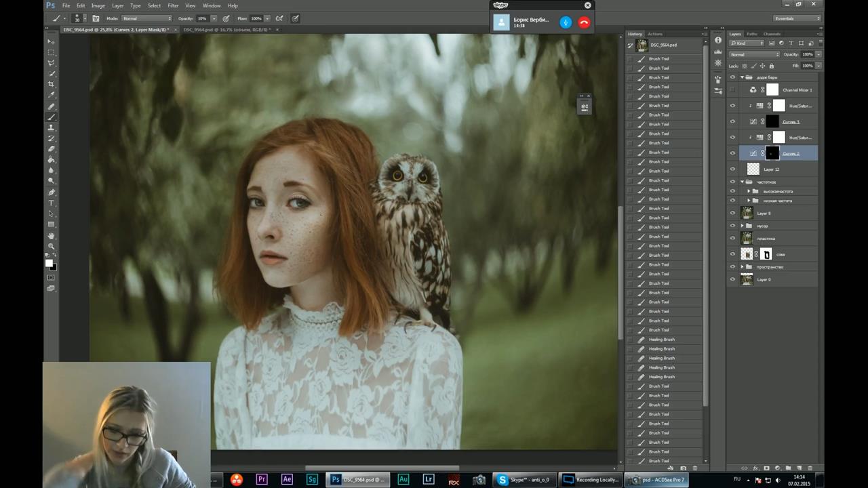Select the Eraser tool
868x488 pixels.
click(x=51, y=149)
